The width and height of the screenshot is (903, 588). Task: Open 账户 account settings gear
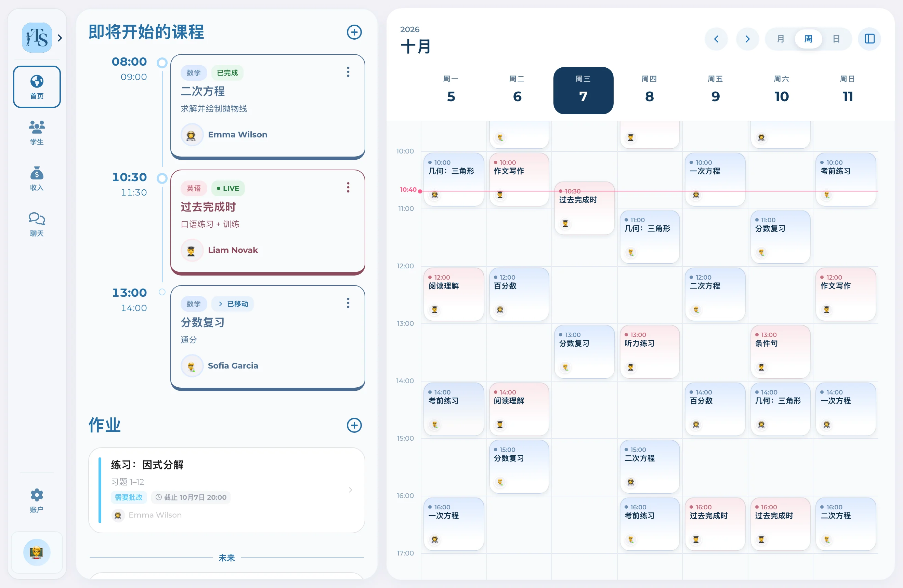(37, 500)
